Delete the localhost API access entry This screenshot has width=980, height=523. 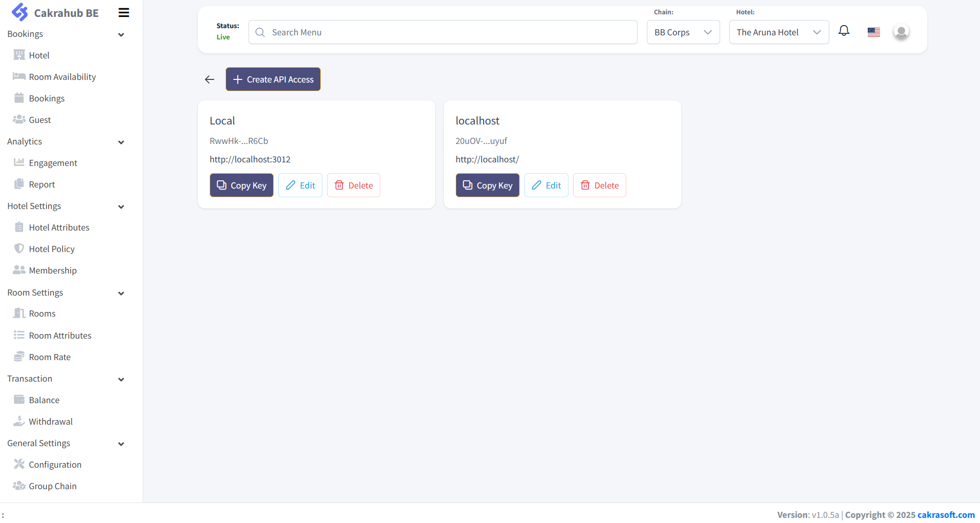(599, 185)
